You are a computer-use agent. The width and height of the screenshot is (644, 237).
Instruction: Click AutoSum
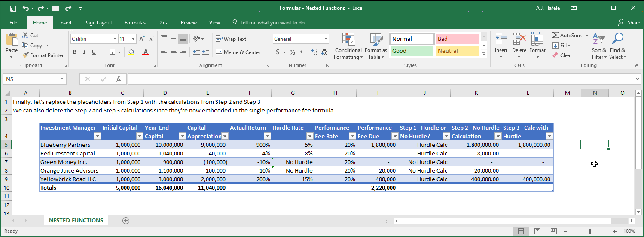tap(567, 36)
